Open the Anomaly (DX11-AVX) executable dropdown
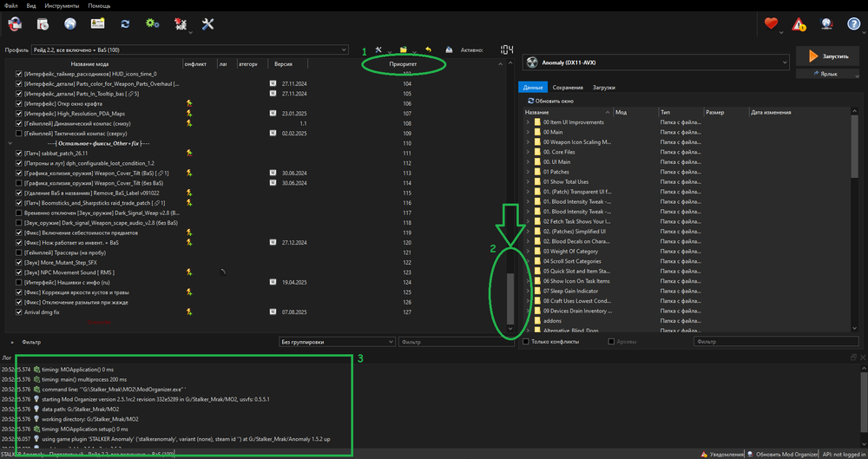The image size is (868, 459). coord(656,62)
